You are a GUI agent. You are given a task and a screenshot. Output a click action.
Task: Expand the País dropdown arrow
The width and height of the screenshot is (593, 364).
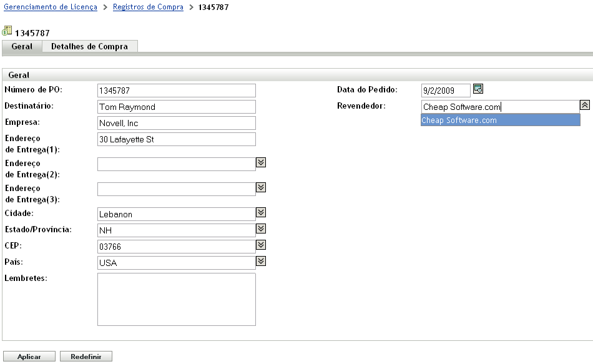pyautogui.click(x=262, y=261)
